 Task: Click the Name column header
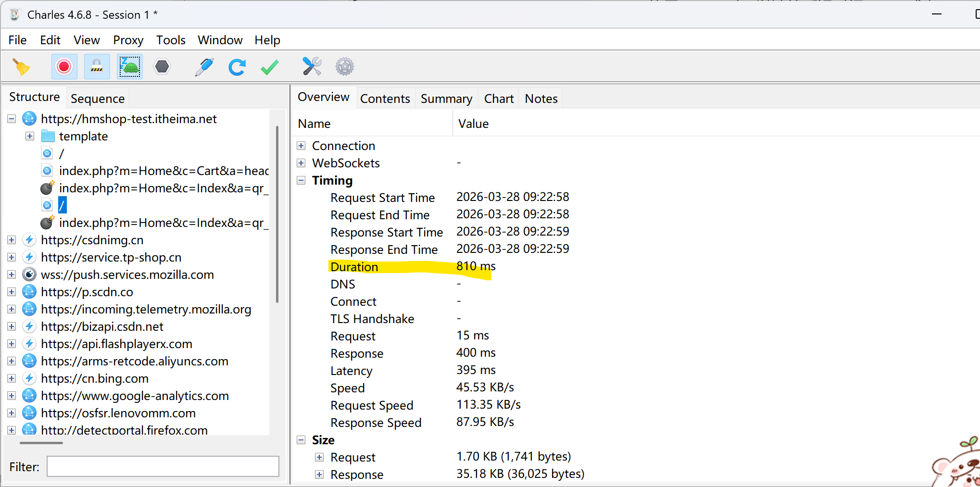point(373,124)
